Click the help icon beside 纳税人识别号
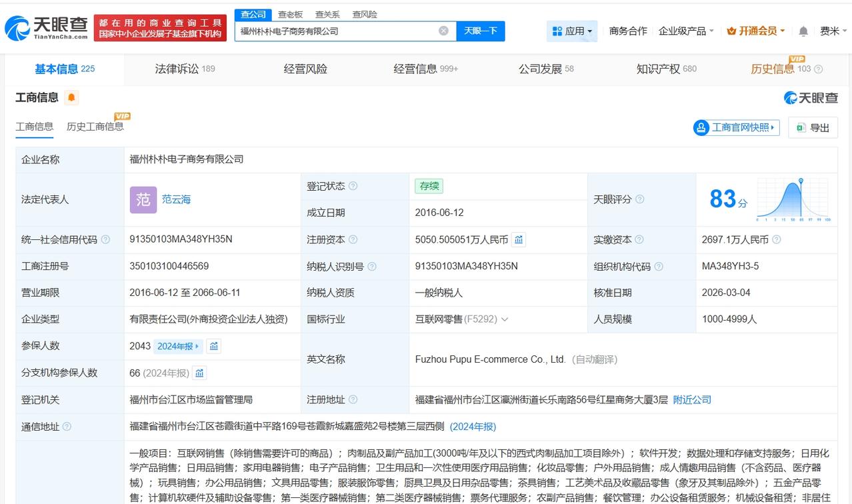This screenshot has width=852, height=504. (372, 266)
